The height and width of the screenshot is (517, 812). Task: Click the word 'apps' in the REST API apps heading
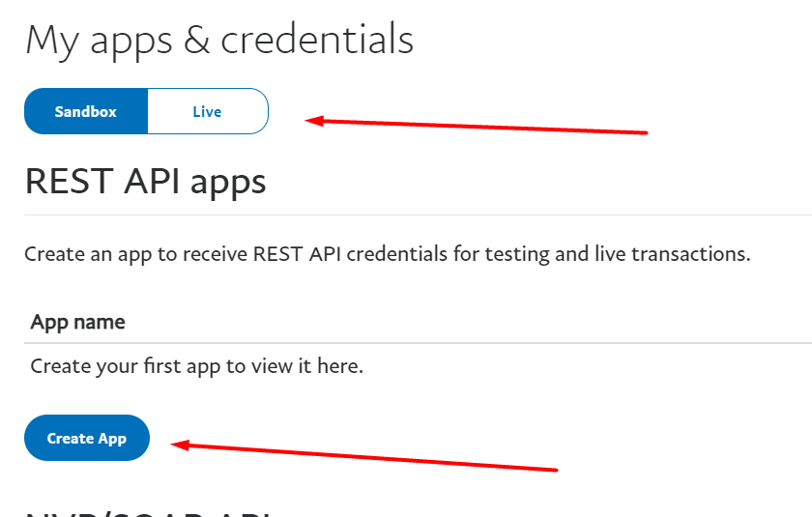coord(228,184)
